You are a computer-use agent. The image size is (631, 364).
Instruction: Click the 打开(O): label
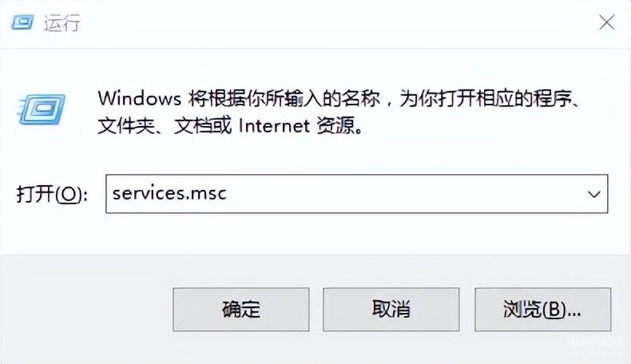[x=52, y=195]
